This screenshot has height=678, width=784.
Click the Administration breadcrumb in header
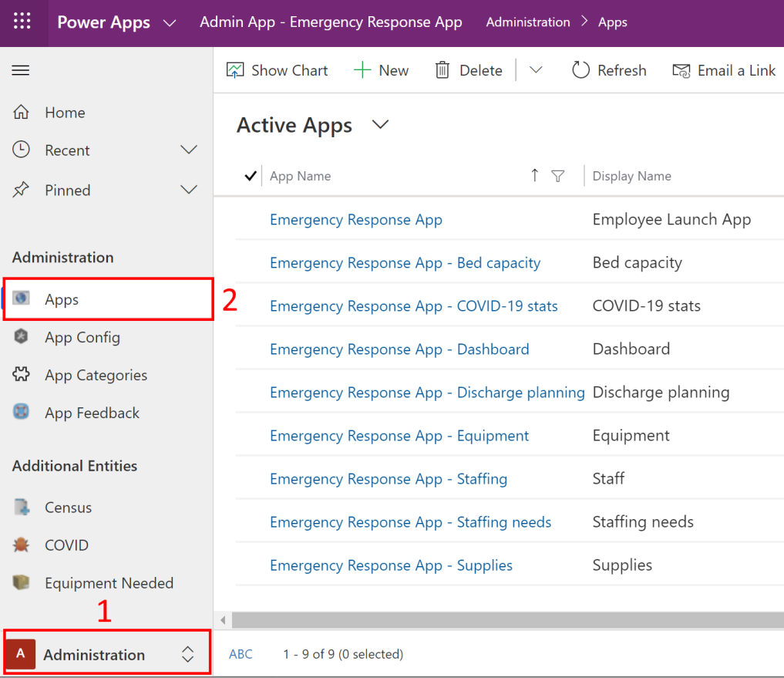(528, 22)
